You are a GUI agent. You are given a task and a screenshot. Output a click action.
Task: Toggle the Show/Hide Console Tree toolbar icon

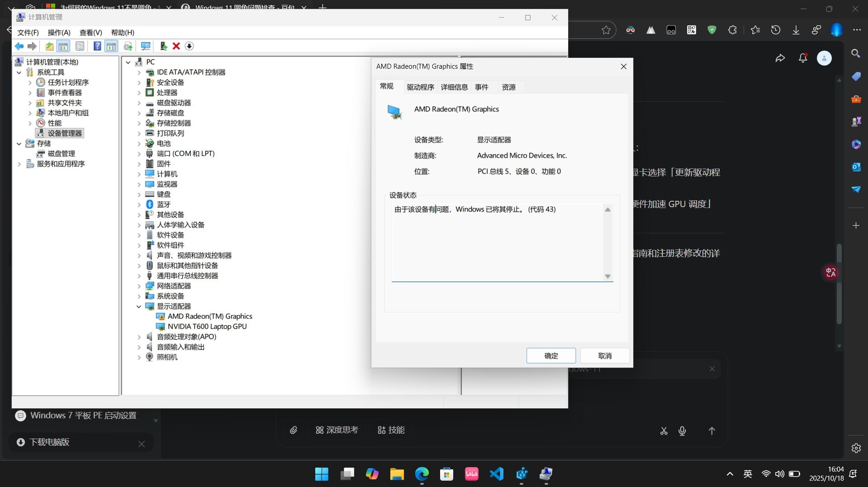click(63, 46)
